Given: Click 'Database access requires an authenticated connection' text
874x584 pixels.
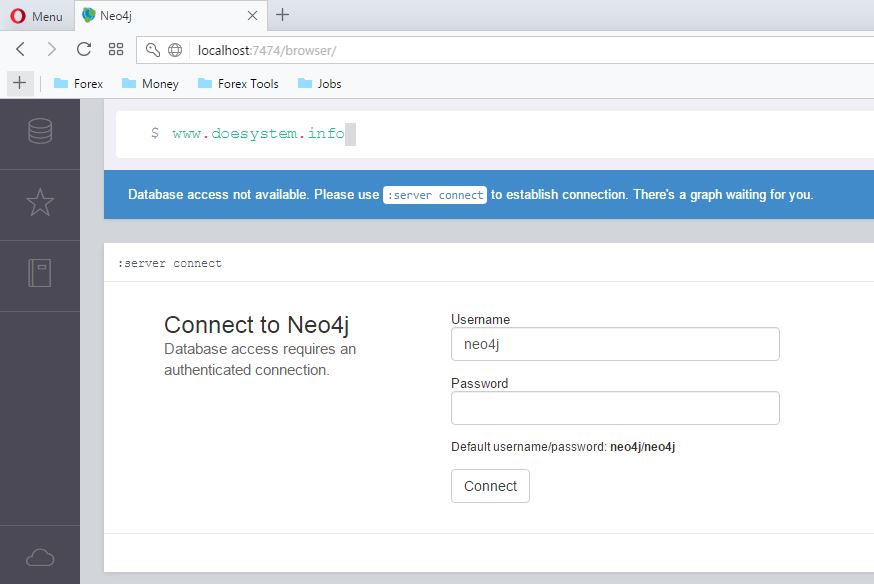Looking at the screenshot, I should (x=260, y=359).
